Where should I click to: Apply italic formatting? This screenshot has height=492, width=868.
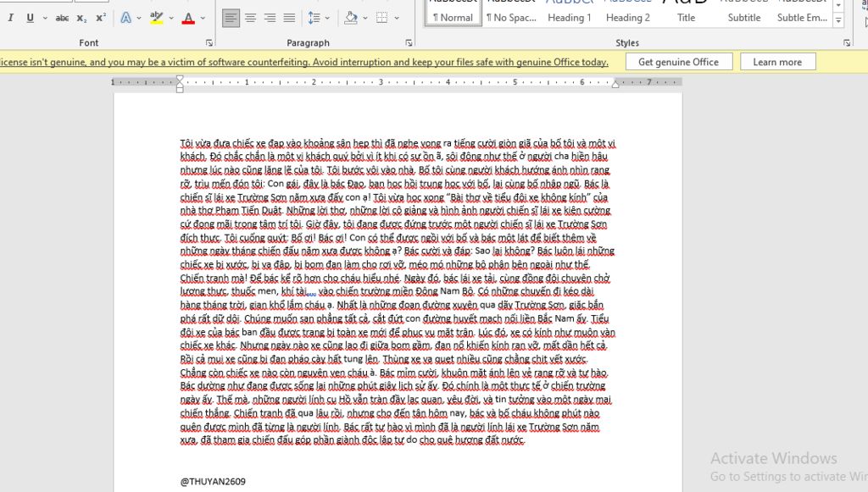click(10, 18)
